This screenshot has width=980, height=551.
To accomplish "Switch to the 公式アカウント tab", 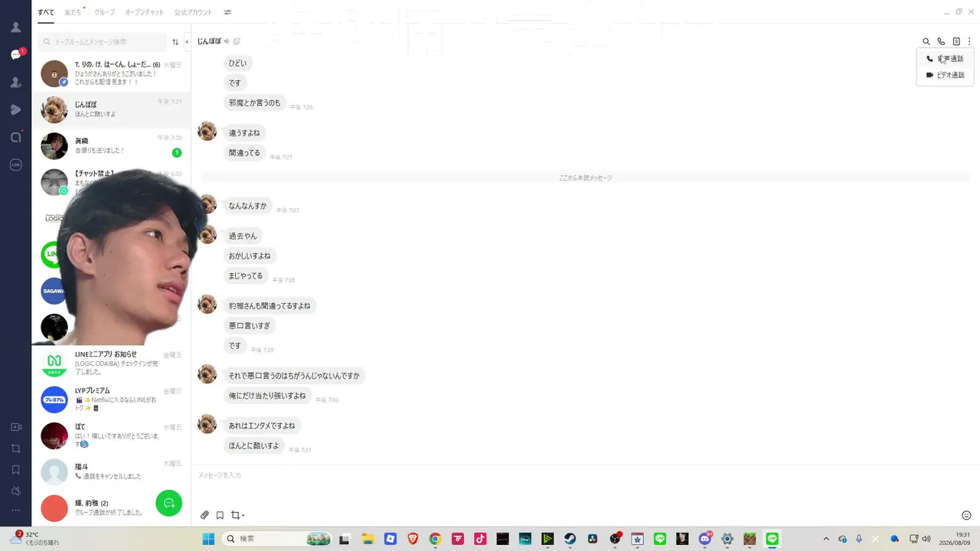I will click(193, 12).
